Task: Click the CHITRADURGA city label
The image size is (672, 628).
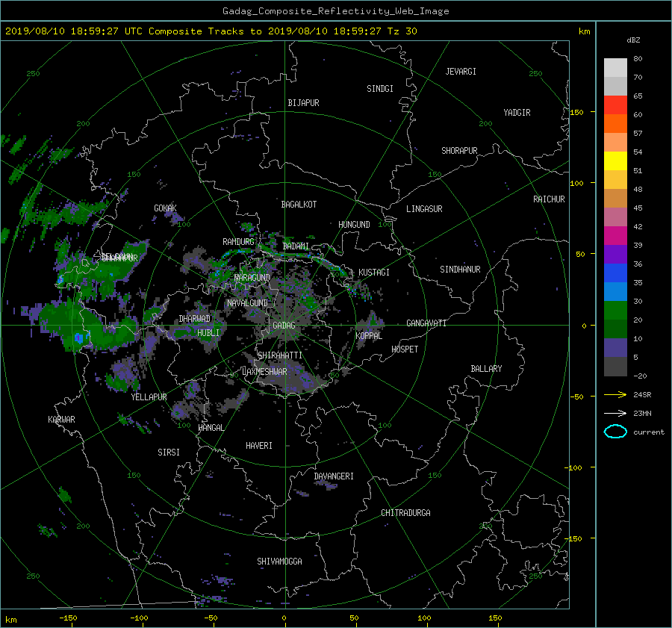Action: (x=406, y=513)
